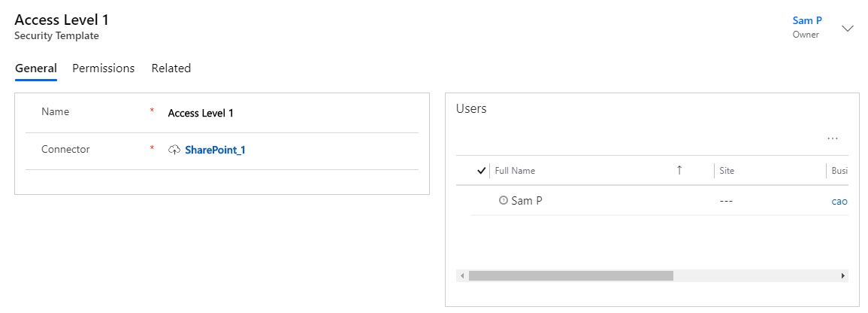Click the SharePoint_1 cloud connector icon
The image size is (868, 313).
click(174, 150)
